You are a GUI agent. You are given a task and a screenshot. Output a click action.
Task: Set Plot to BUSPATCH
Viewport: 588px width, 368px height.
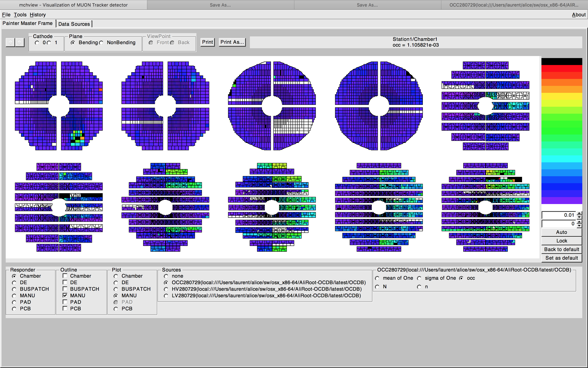click(116, 289)
